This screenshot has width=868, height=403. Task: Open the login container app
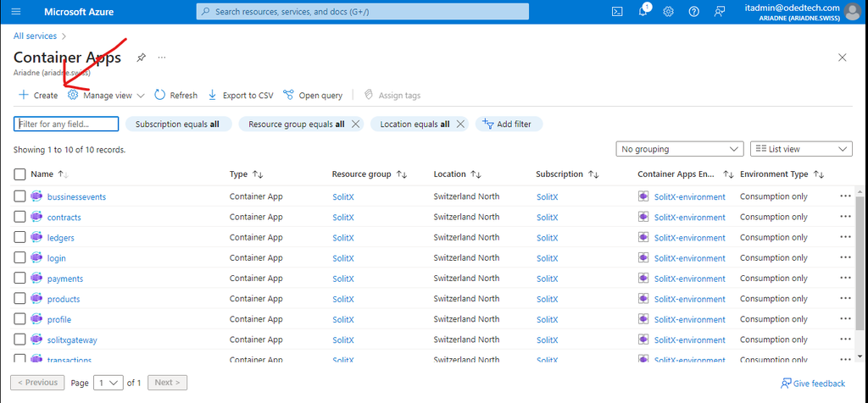[x=57, y=258]
